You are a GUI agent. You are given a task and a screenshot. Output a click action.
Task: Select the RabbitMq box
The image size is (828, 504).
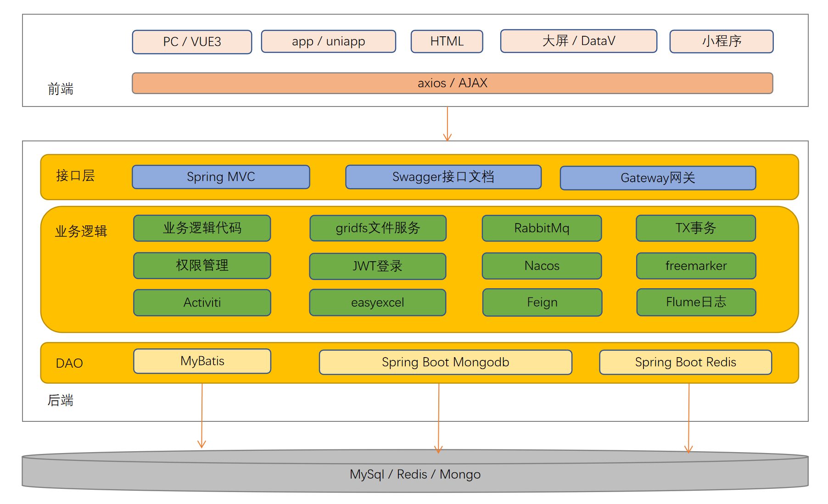542,228
